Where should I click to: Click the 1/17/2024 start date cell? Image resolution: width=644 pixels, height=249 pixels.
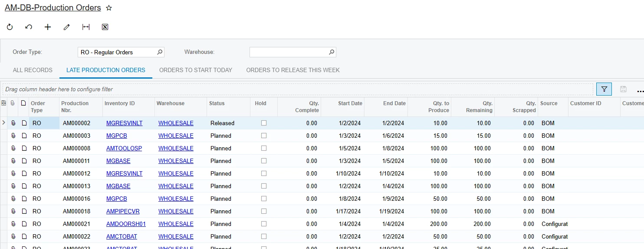click(343, 211)
